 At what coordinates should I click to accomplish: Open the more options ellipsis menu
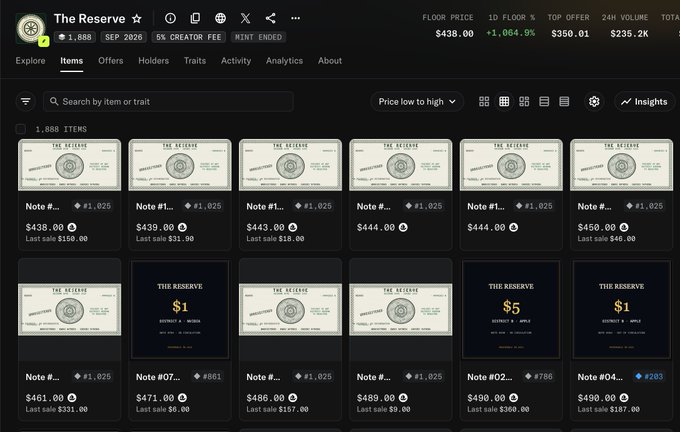295,18
